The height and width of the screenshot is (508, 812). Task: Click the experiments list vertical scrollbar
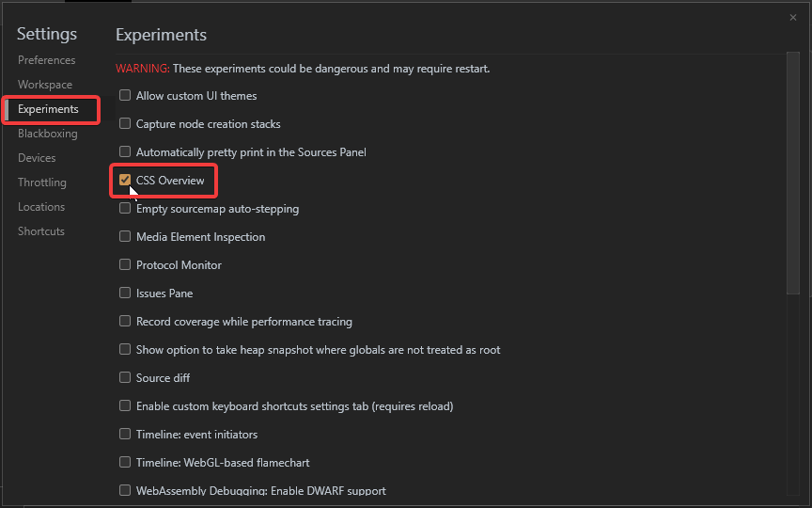[793, 173]
